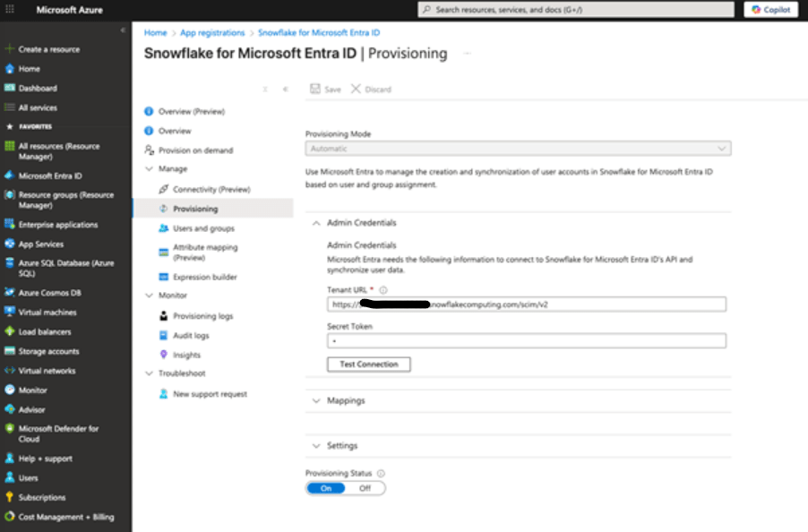Screen dimensions: 808x532
Task: Open Azure SQL Database sidebar icon
Action: [x=9, y=263]
